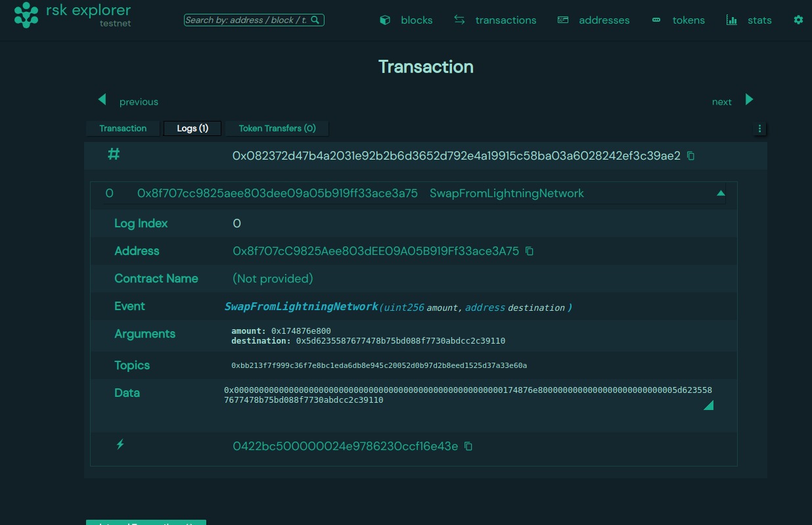
Task: Go to addresses page
Action: coord(604,20)
